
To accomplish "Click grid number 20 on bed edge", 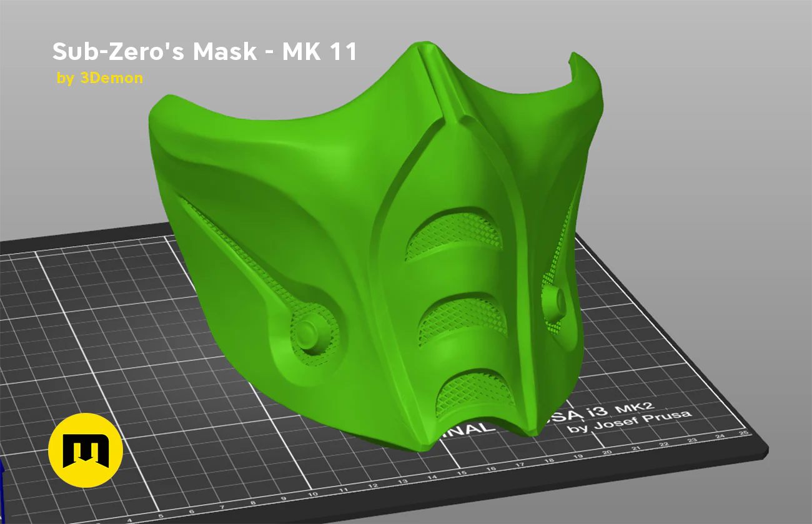I will (605, 453).
